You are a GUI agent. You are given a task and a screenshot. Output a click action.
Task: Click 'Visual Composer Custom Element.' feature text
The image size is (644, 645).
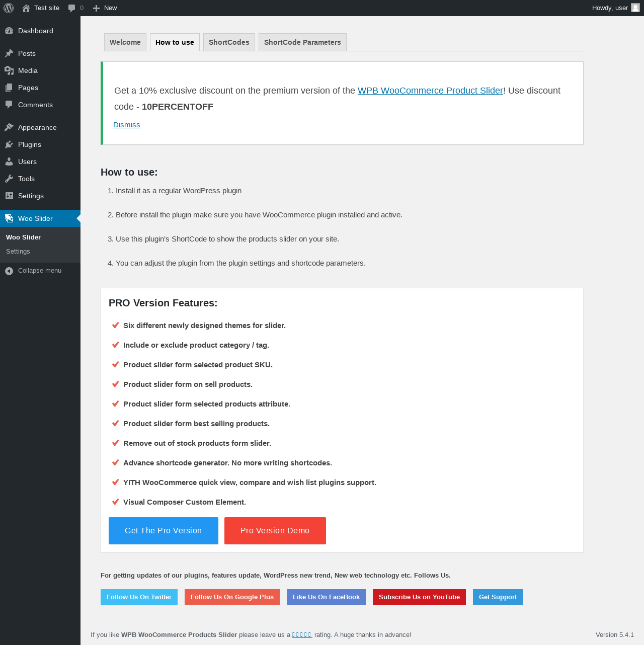[185, 502]
